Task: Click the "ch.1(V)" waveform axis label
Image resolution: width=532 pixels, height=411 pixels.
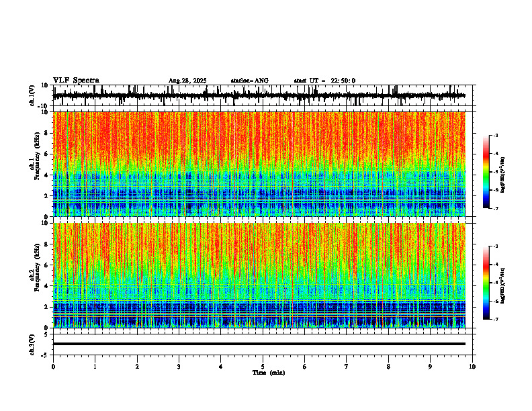Action: 32,95
